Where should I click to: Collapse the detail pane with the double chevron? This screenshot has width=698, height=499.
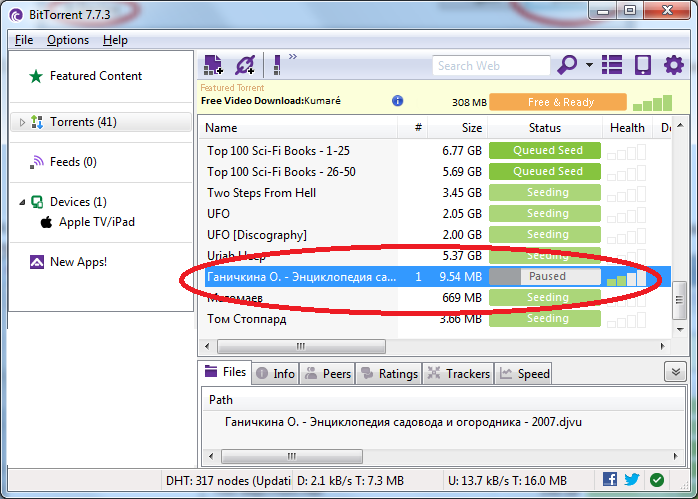click(675, 372)
